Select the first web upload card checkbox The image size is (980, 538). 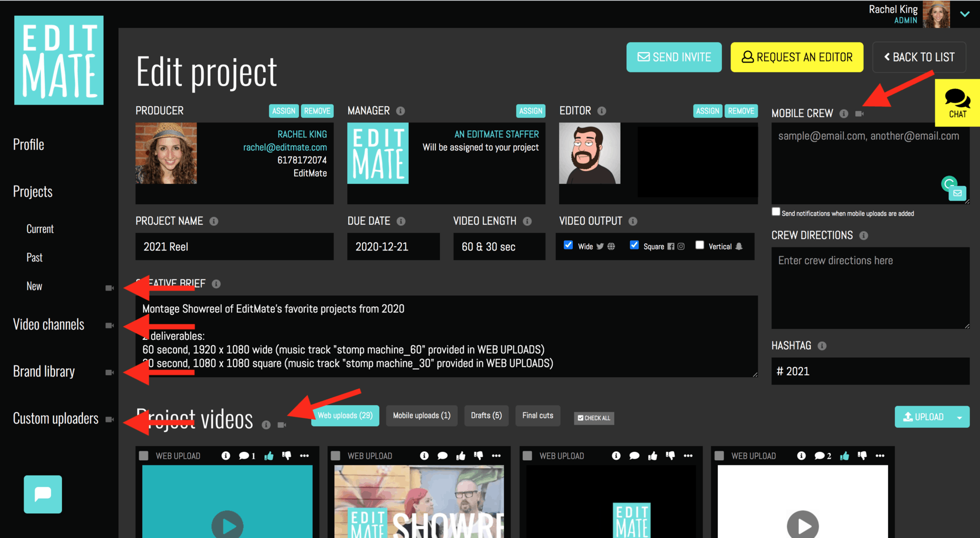click(x=143, y=456)
